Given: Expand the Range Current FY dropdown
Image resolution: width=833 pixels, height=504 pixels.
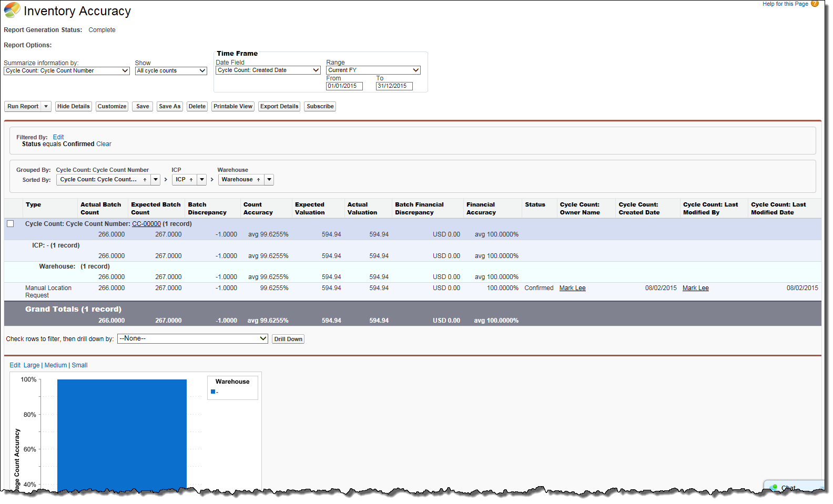Looking at the screenshot, I should pyautogui.click(x=373, y=70).
